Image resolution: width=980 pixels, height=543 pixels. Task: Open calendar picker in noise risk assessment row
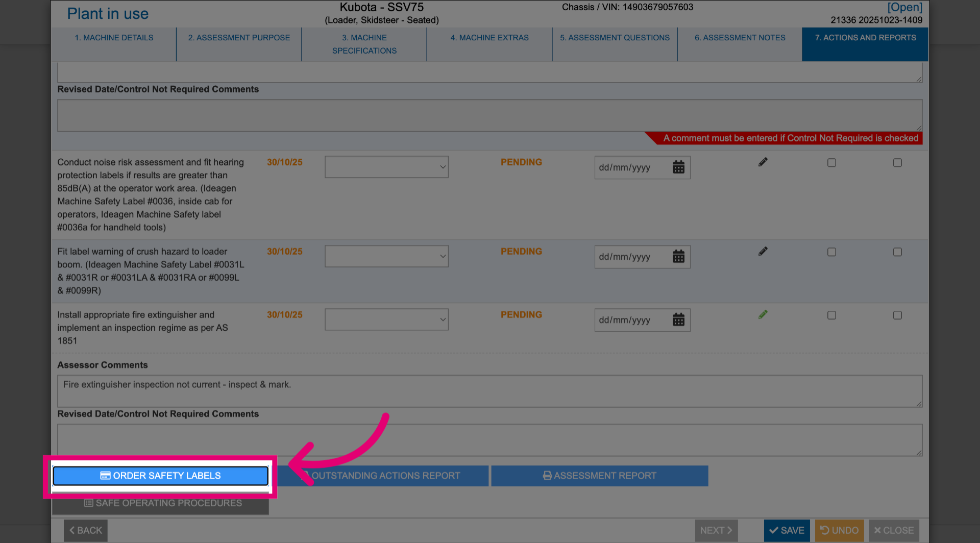(678, 167)
